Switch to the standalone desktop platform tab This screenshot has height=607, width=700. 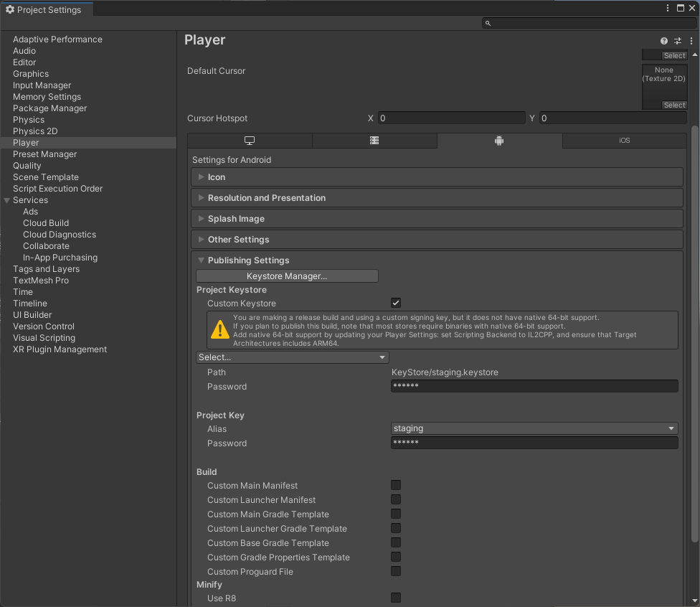tap(250, 141)
